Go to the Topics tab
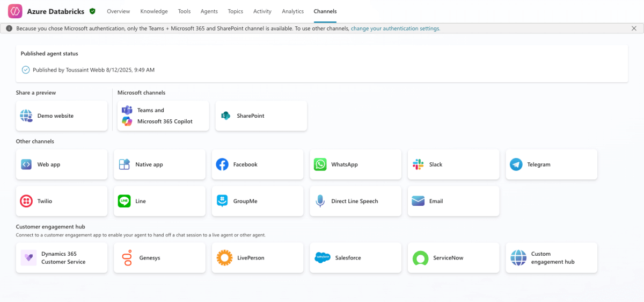The width and height of the screenshot is (644, 302). click(235, 11)
